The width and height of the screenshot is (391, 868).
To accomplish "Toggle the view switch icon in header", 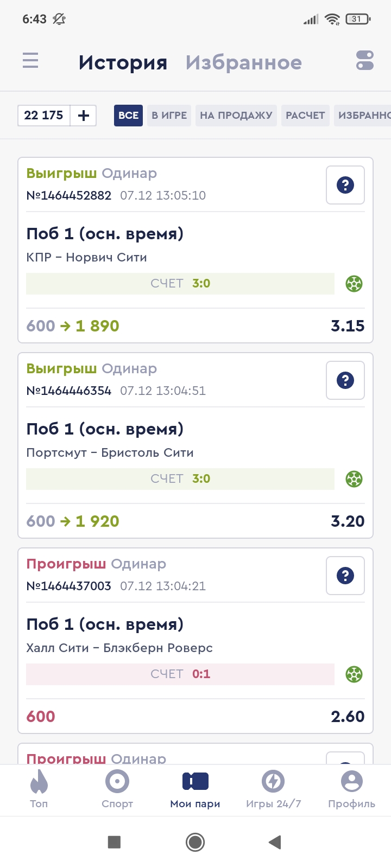I will pyautogui.click(x=364, y=60).
